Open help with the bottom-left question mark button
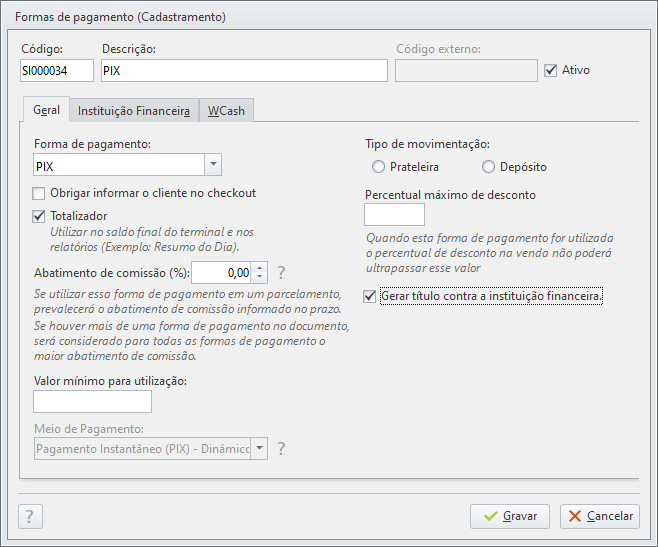The width and height of the screenshot is (658, 547). click(30, 516)
